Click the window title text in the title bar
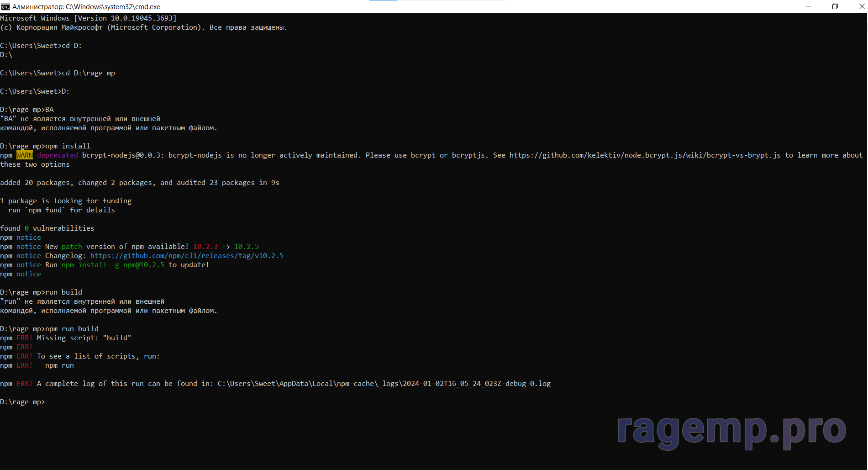Viewport: 868px width, 470px height. coord(86,6)
